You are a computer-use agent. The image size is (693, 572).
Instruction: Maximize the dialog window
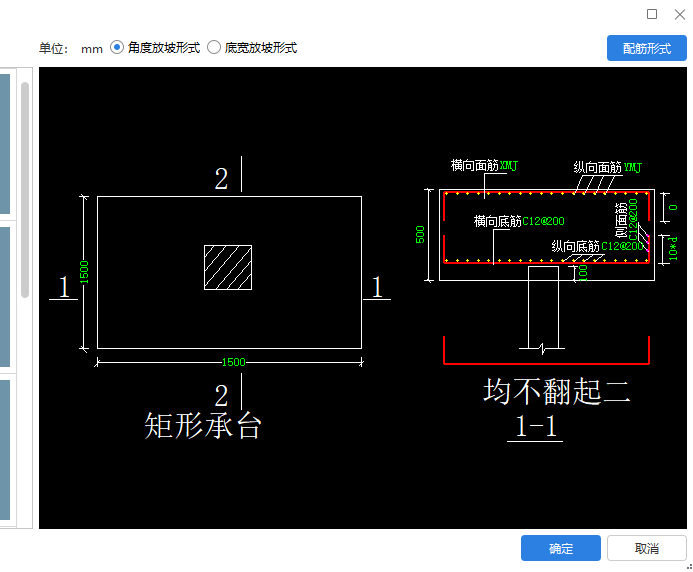tap(652, 14)
